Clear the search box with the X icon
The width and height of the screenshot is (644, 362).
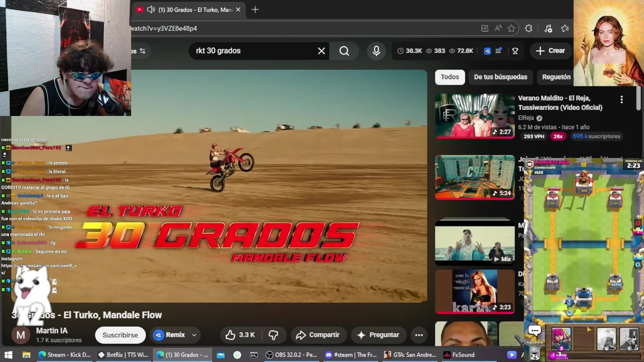pyautogui.click(x=321, y=51)
